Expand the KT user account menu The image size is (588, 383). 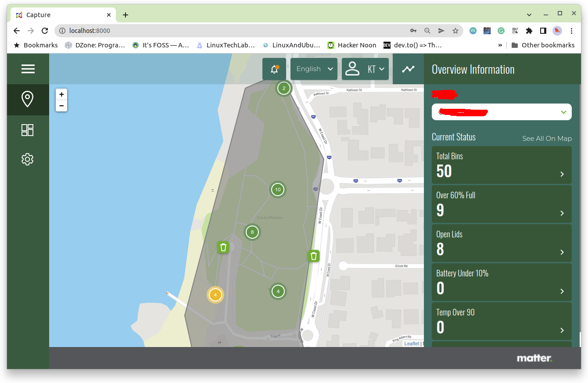(x=365, y=69)
